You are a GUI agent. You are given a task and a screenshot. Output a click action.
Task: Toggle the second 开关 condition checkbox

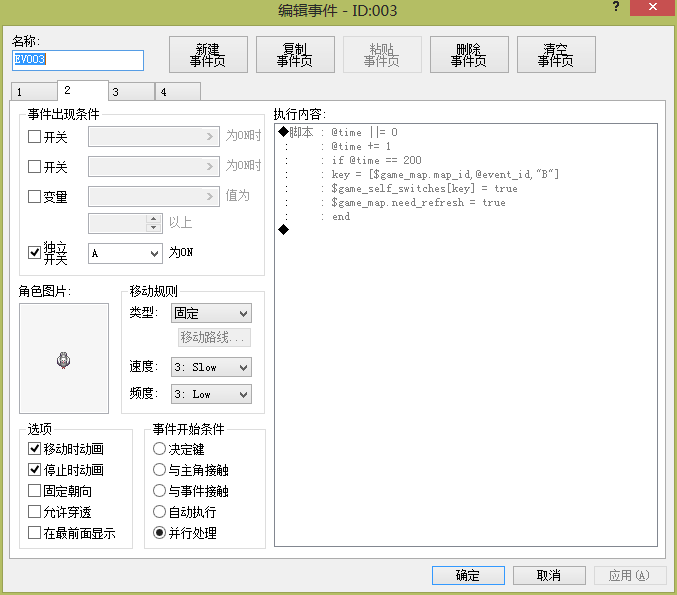34,166
